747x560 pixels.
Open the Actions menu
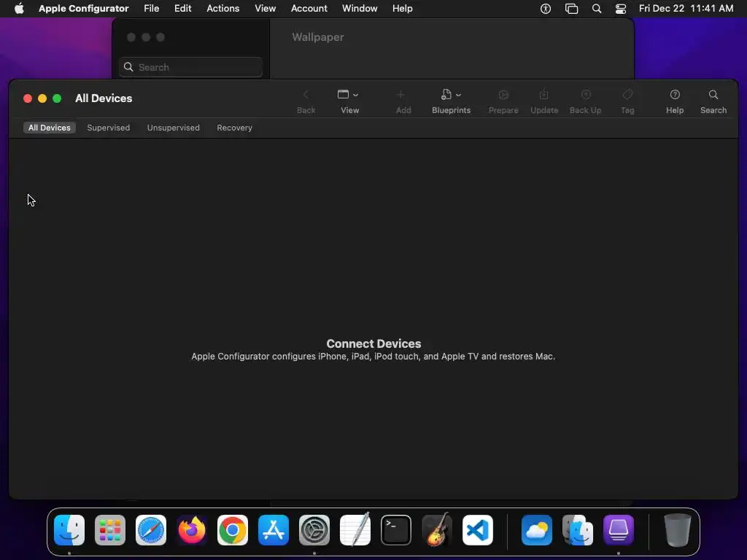coord(223,9)
